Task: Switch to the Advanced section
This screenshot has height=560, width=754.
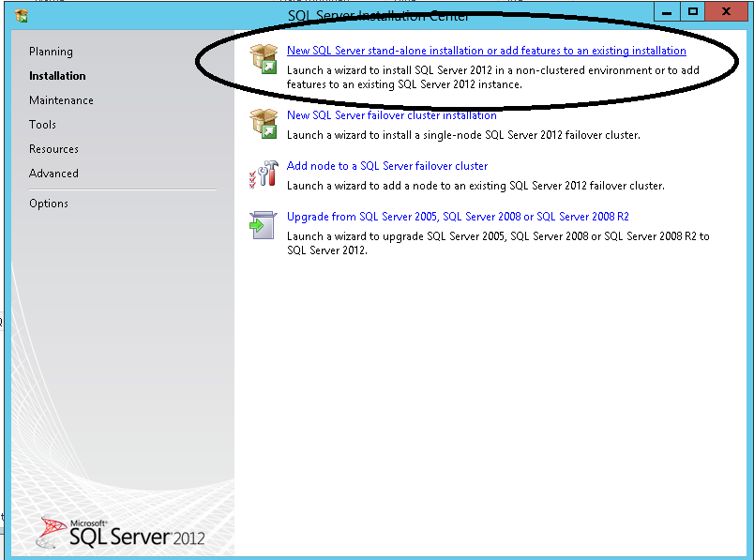Action: [53, 174]
